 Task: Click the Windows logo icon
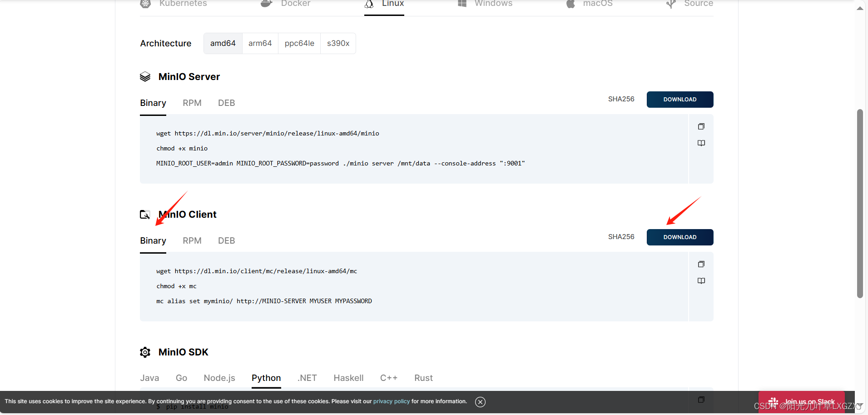(462, 4)
